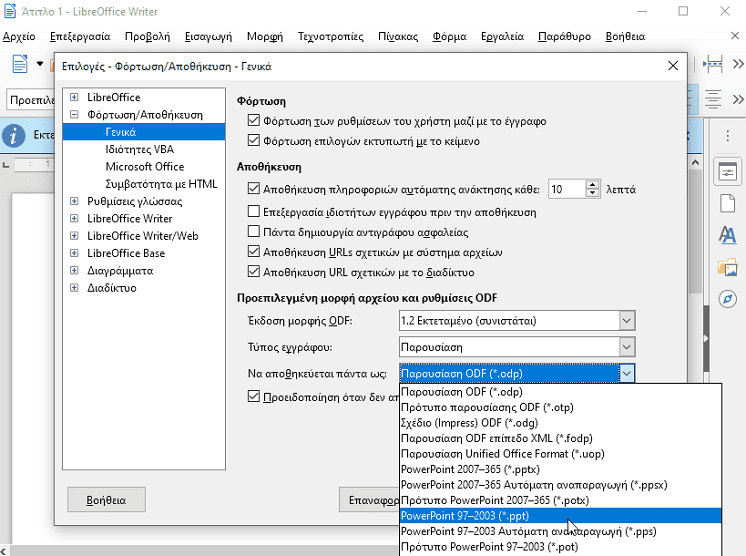This screenshot has height=556, width=746.
Task: Increase the AutoRecovery minutes with up arrow
Action: coord(592,185)
